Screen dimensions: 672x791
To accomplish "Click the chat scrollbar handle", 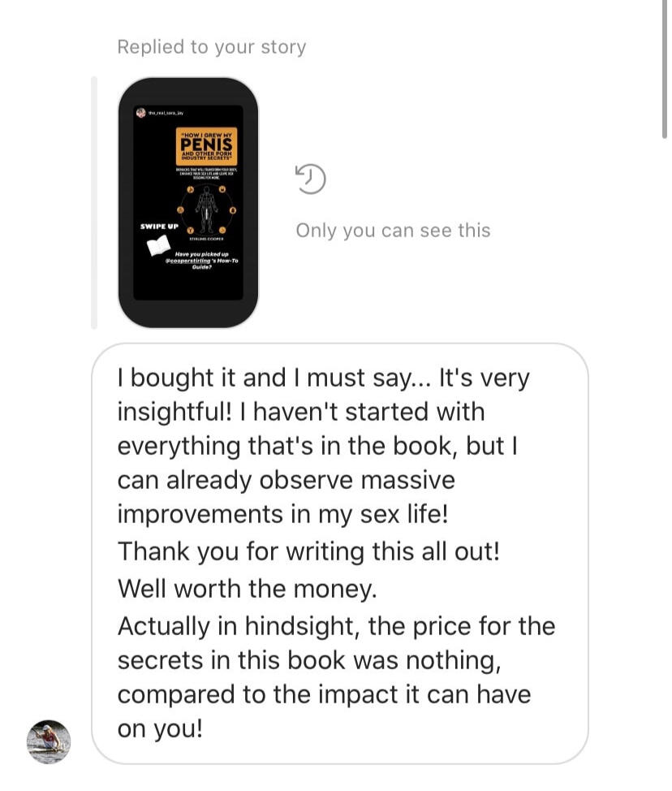I will [x=665, y=68].
